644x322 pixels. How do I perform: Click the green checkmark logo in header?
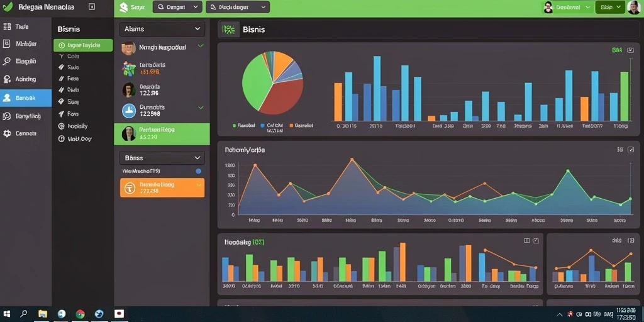coord(8,6)
